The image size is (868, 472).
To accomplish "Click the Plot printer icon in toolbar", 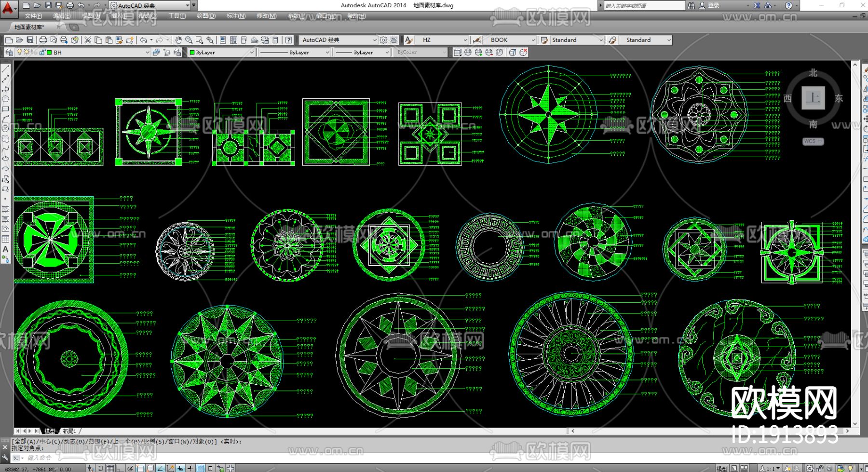I will tap(43, 40).
